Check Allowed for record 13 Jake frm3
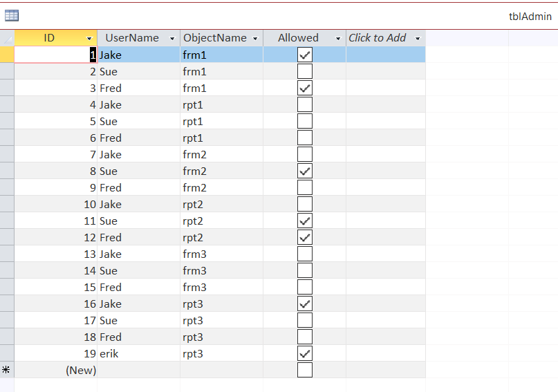This screenshot has width=558, height=392. click(305, 254)
